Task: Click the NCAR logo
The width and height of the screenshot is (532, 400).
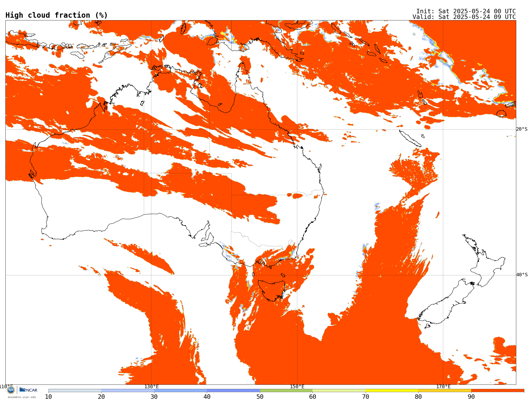Action: pyautogui.click(x=28, y=390)
